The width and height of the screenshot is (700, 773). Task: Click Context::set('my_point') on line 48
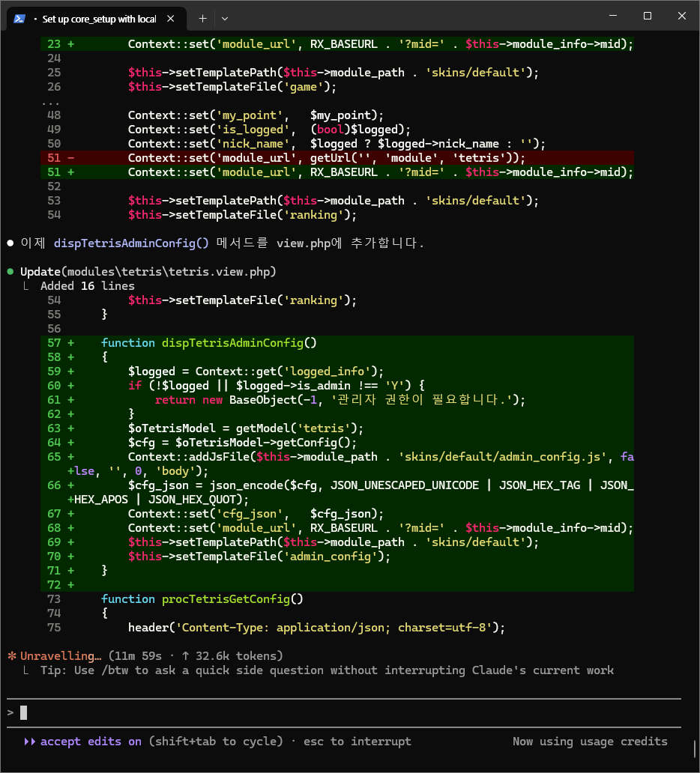point(256,115)
